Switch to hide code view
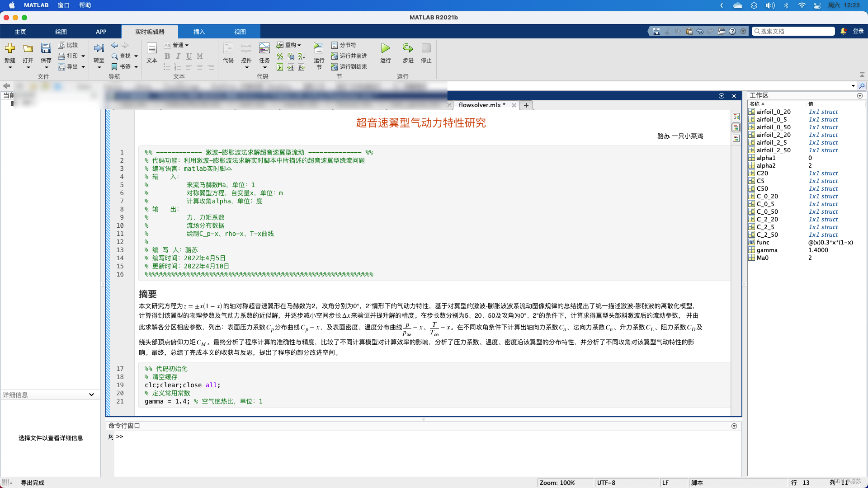 [x=736, y=139]
